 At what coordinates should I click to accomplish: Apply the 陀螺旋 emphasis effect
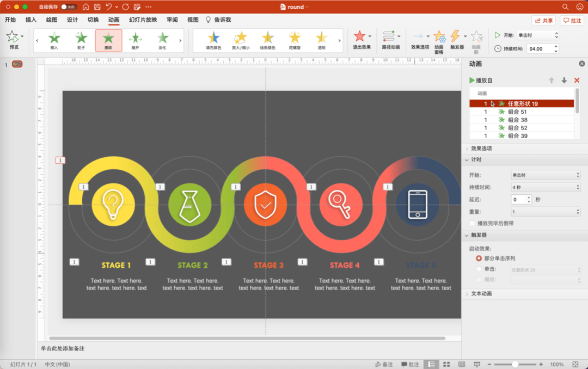[x=295, y=40]
